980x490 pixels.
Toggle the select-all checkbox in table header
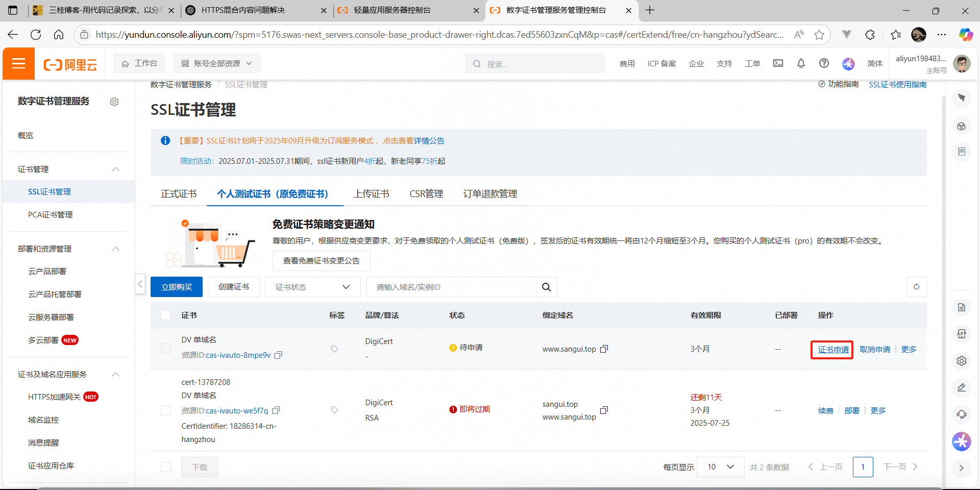click(166, 315)
